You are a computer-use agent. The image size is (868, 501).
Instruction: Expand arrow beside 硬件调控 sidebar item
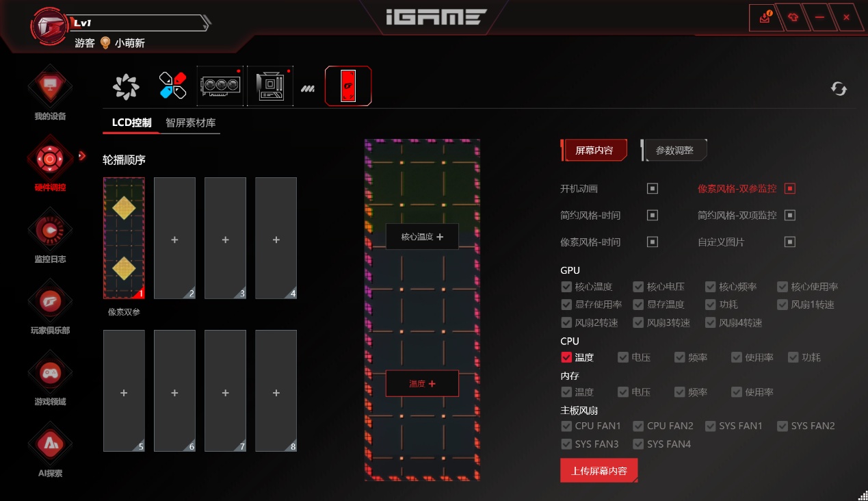82,156
